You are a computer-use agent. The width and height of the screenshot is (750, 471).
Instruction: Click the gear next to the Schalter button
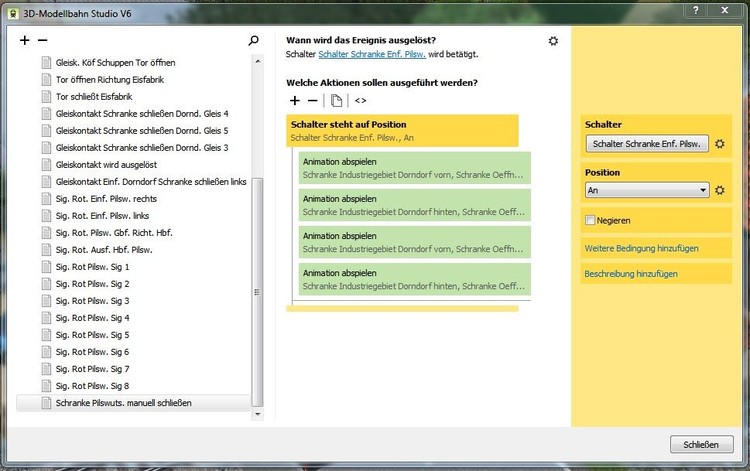[x=719, y=144]
